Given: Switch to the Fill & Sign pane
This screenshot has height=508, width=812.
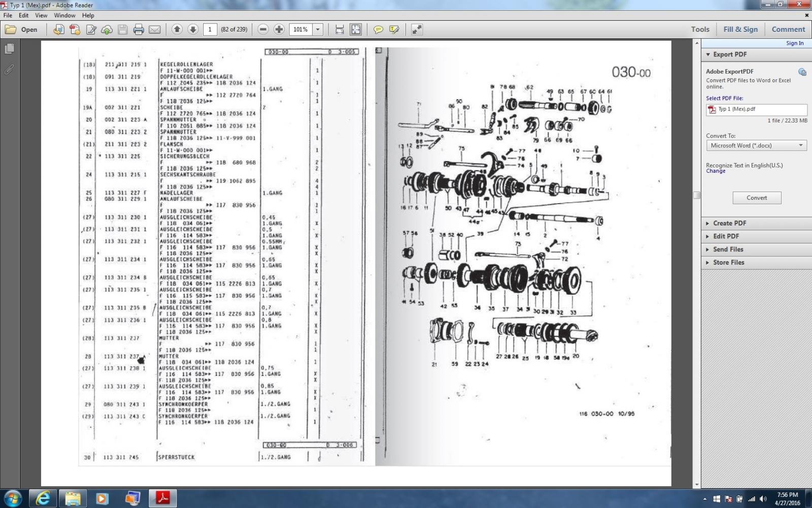Looking at the screenshot, I should click(x=740, y=29).
